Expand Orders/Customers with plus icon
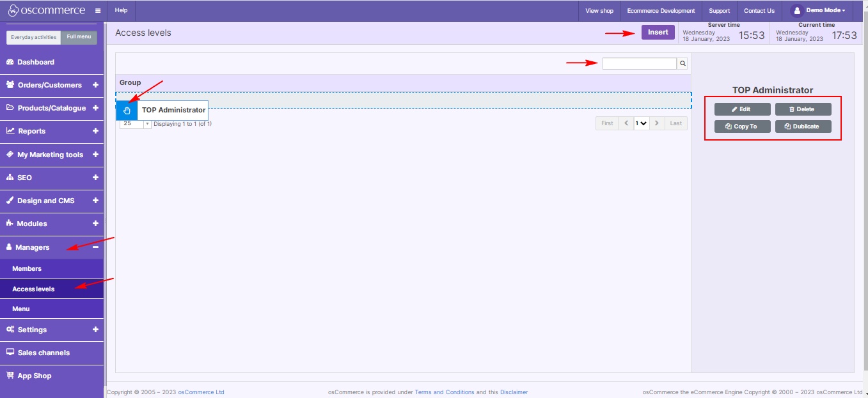This screenshot has height=398, width=868. coord(95,85)
